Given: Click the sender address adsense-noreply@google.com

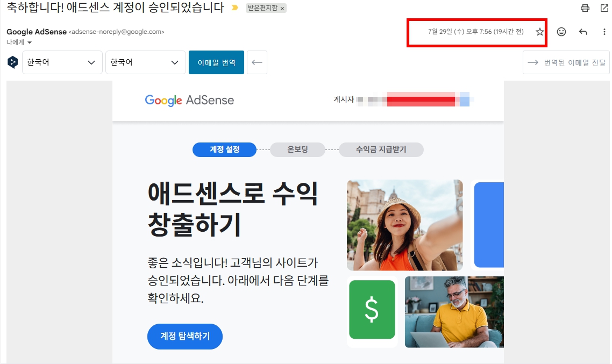Looking at the screenshot, I should click(116, 32).
